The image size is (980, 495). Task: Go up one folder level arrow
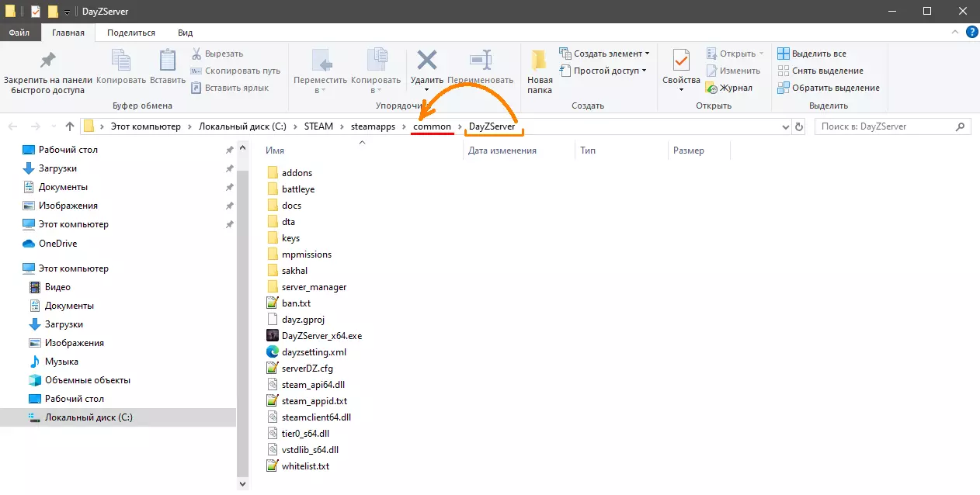point(70,126)
